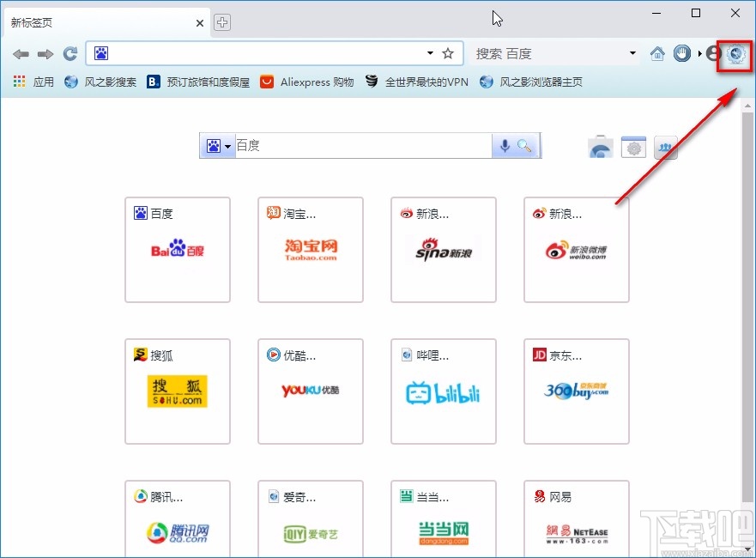
Task: Start voice search with the microphone icon
Action: pos(505,145)
